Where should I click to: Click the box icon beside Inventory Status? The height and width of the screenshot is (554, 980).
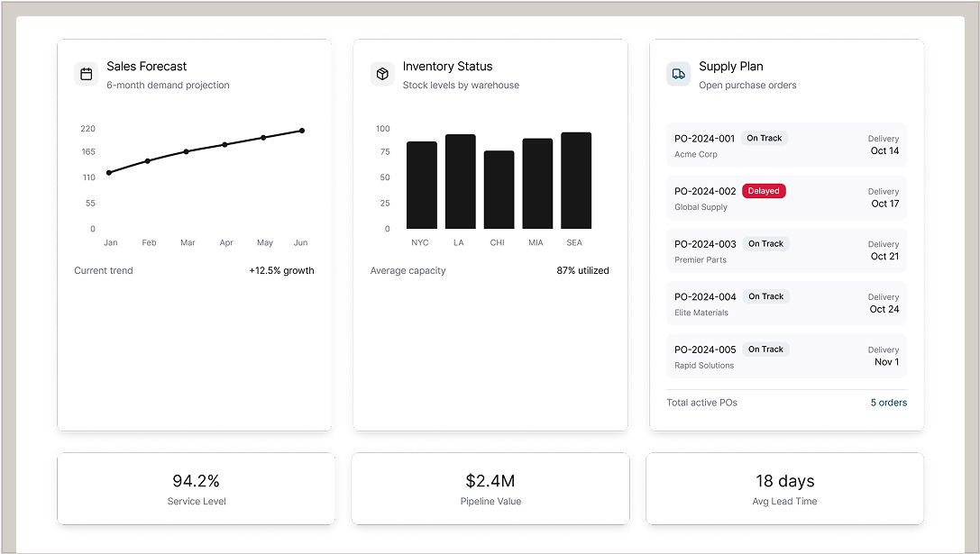[x=382, y=74]
